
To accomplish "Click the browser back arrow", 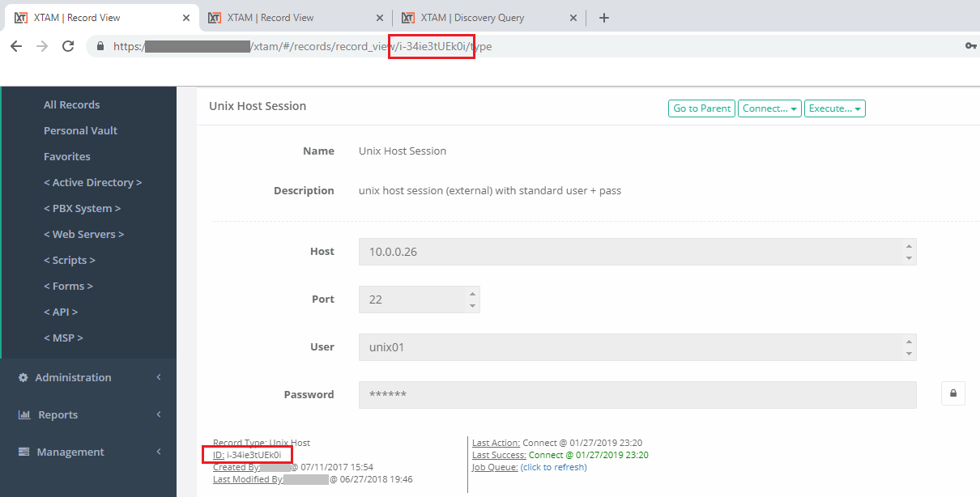I will (16, 46).
